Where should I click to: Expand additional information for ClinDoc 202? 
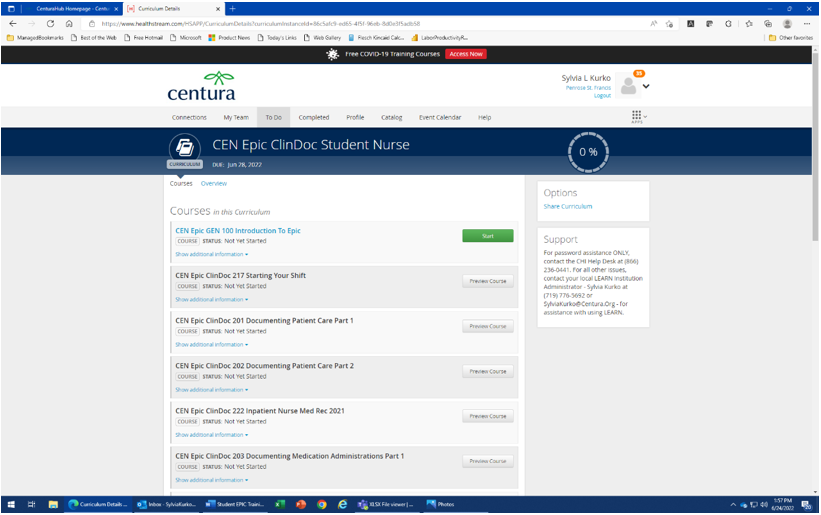(x=212, y=390)
